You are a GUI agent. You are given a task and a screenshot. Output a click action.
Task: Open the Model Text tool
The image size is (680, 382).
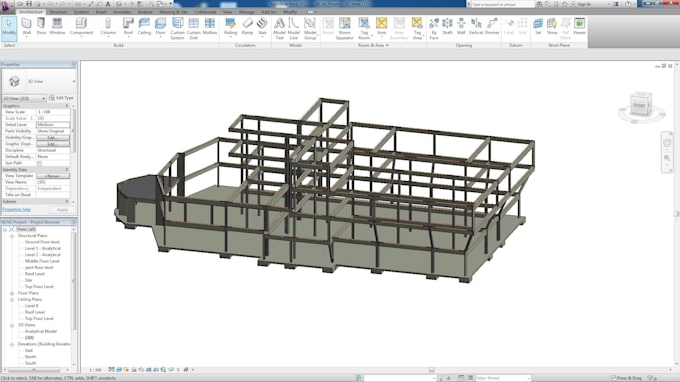coord(279,29)
